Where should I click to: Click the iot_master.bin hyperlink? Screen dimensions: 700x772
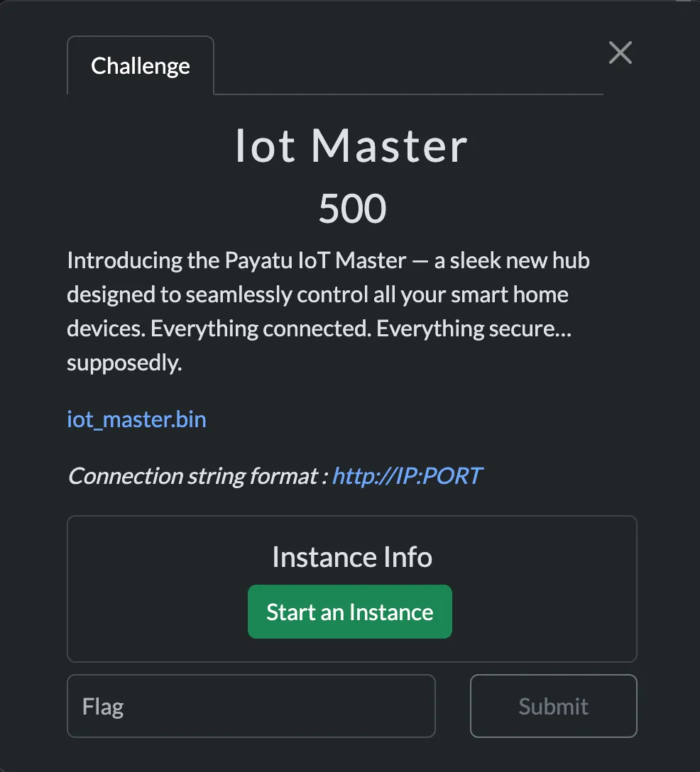click(x=136, y=419)
